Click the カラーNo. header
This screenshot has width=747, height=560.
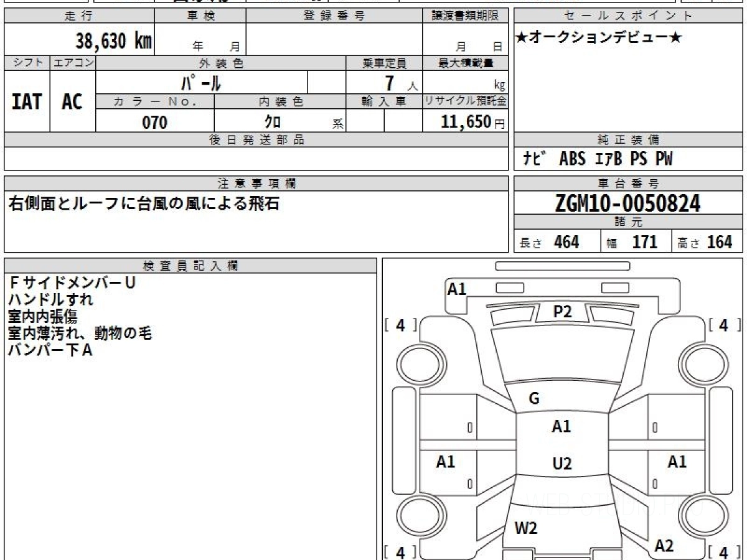[x=155, y=101]
